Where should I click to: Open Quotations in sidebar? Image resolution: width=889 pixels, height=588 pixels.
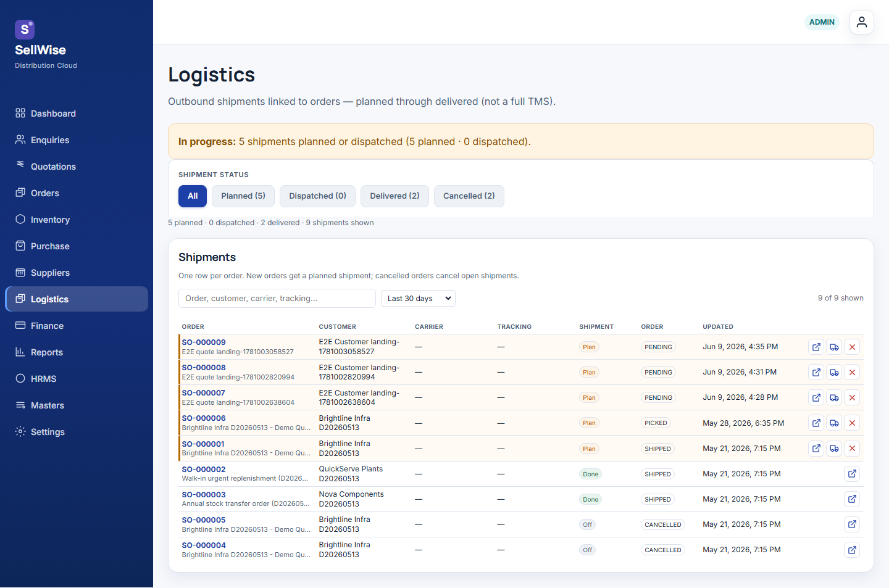[x=77, y=167]
